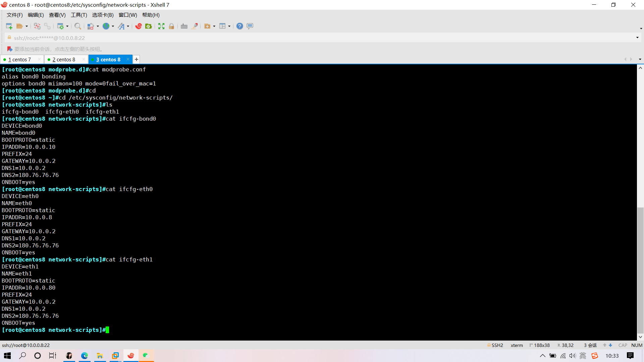The image size is (644, 362).
Task: Click the plus button to add new tab
Action: [137, 60]
